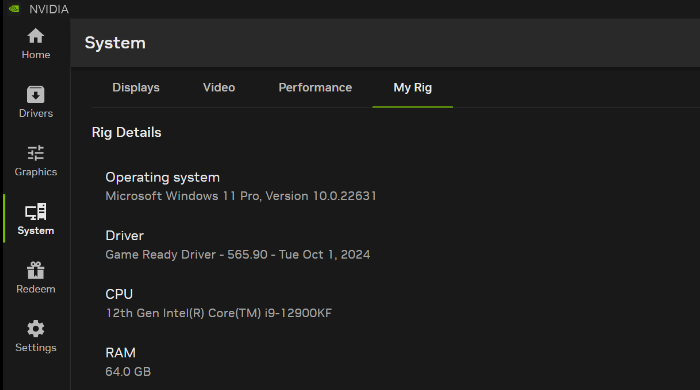Click the Redeem label in sidebar
This screenshot has height=390, width=700.
(x=36, y=289)
